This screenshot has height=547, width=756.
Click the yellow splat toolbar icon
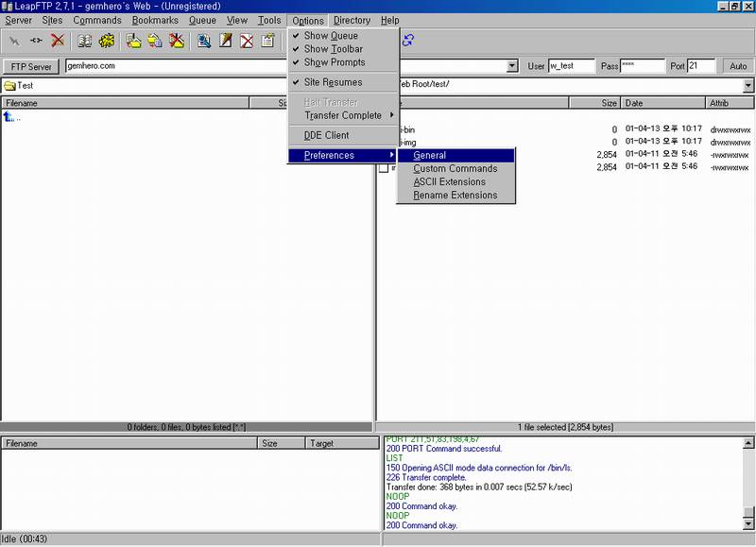(x=107, y=41)
